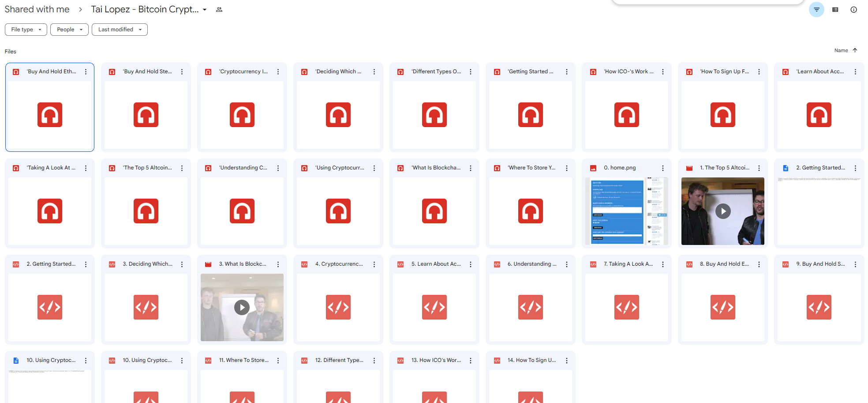The image size is (868, 403).
Task: Select 2. Getting Started... code file name
Action: coord(51,264)
